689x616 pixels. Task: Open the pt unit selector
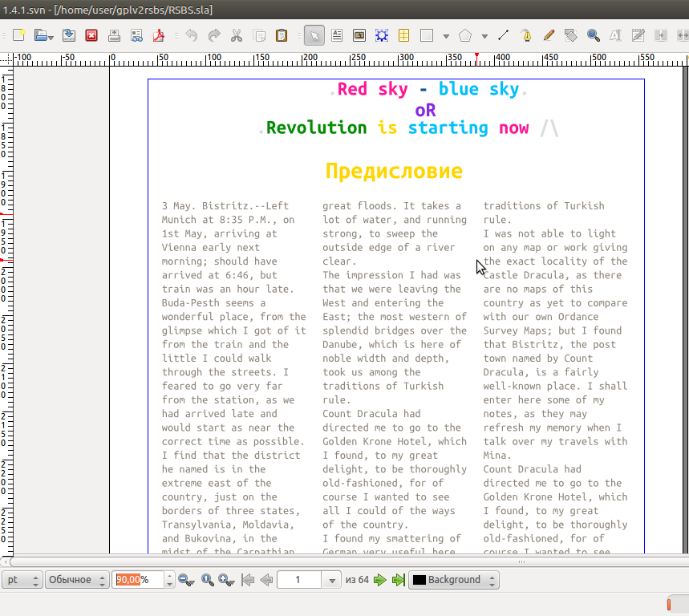tap(22, 580)
